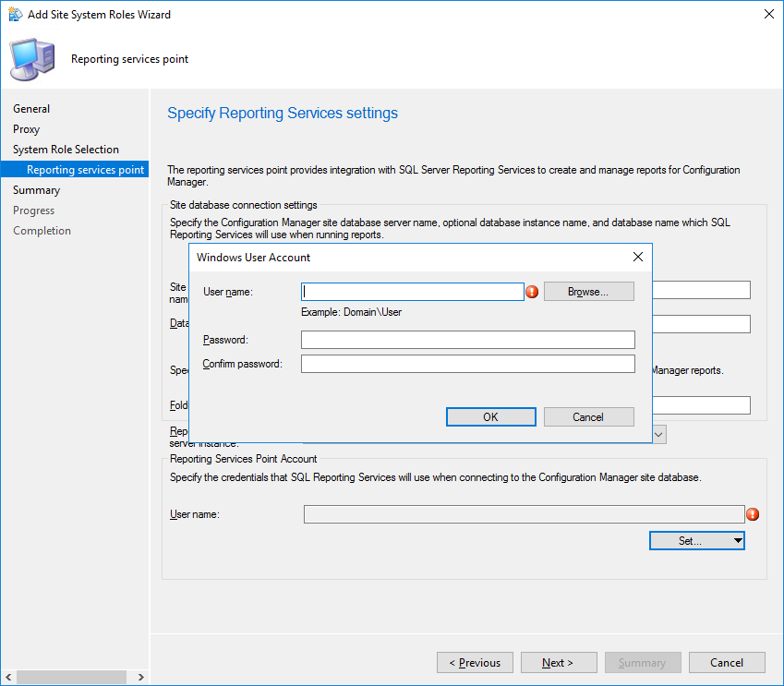Confirm the account with OK
784x686 pixels.
click(x=490, y=416)
